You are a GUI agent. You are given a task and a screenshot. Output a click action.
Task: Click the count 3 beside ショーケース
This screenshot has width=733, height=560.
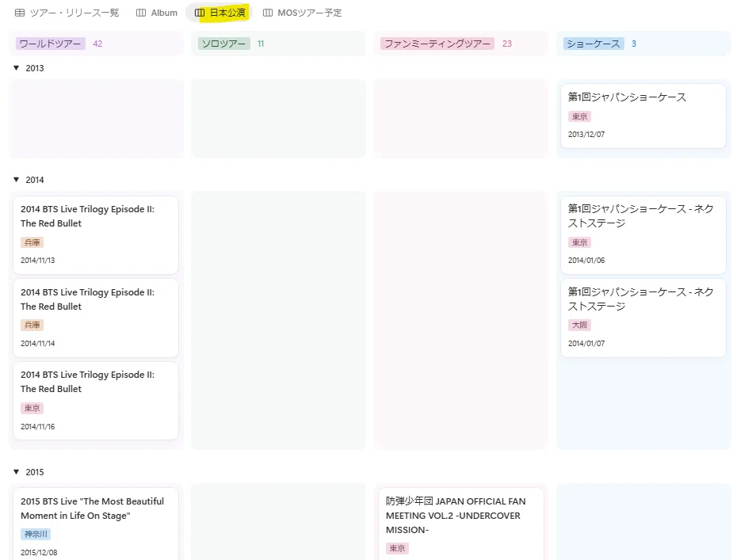[634, 44]
